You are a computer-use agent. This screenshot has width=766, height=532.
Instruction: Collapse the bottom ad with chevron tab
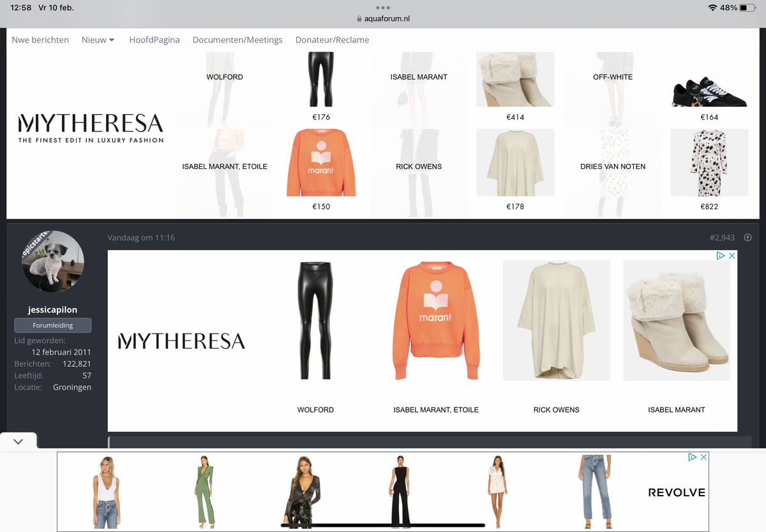pos(18,441)
